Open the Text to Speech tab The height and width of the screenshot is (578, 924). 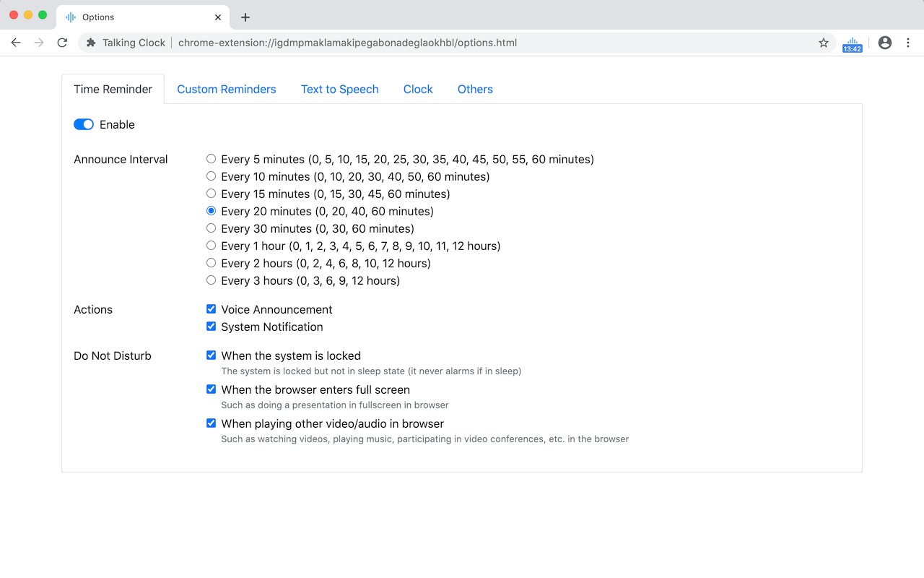(340, 90)
